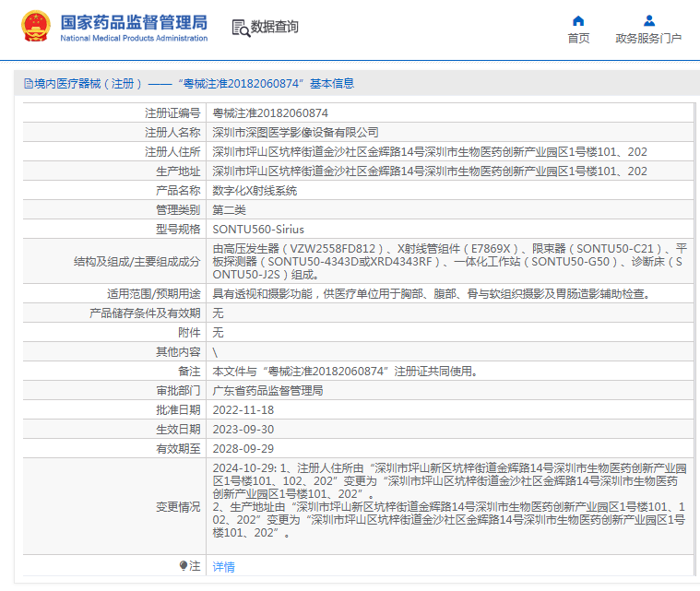
Task: Click the 备注 remark text
Action: 345,372
